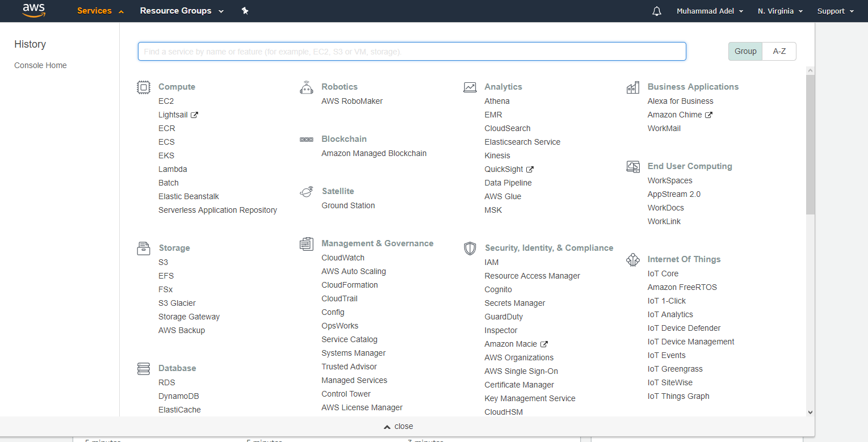
Task: Open Console Home from History
Action: click(x=40, y=65)
